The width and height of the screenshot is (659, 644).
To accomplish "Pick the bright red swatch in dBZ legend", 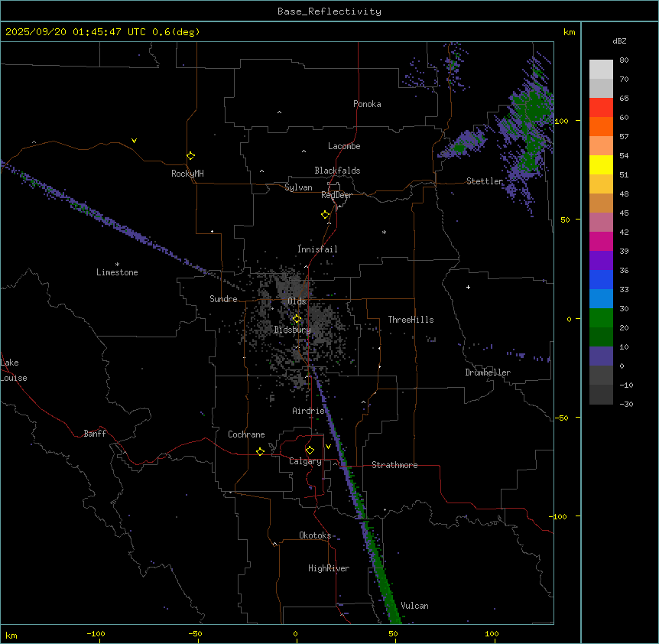I will tap(601, 108).
